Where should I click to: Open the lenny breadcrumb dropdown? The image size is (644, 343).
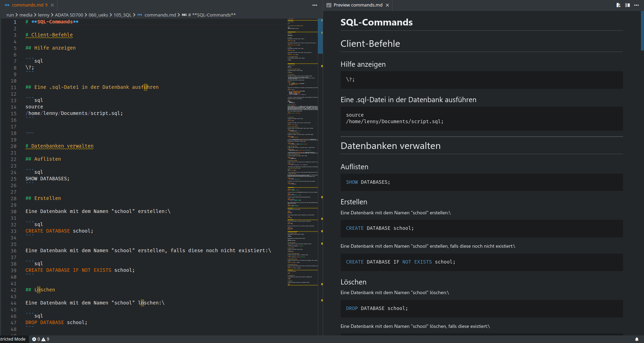point(44,15)
